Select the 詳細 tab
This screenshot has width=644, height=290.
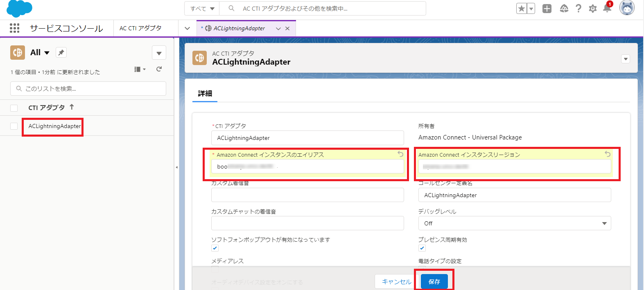point(205,94)
